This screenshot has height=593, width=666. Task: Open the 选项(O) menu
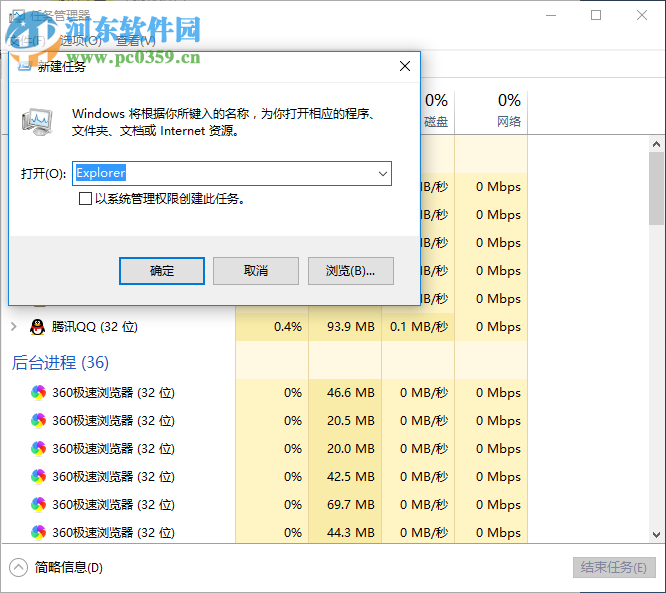(81, 41)
